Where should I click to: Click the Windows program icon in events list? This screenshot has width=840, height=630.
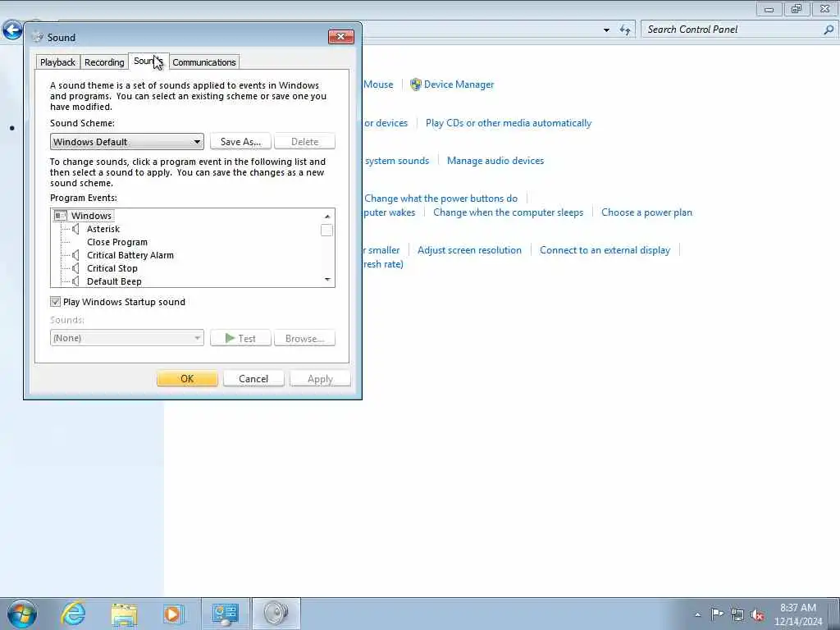pos(61,216)
